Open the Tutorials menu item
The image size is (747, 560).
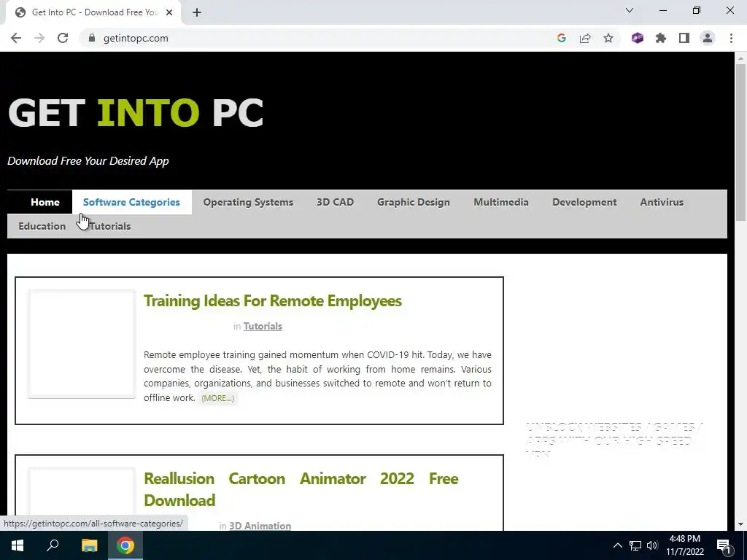point(110,226)
